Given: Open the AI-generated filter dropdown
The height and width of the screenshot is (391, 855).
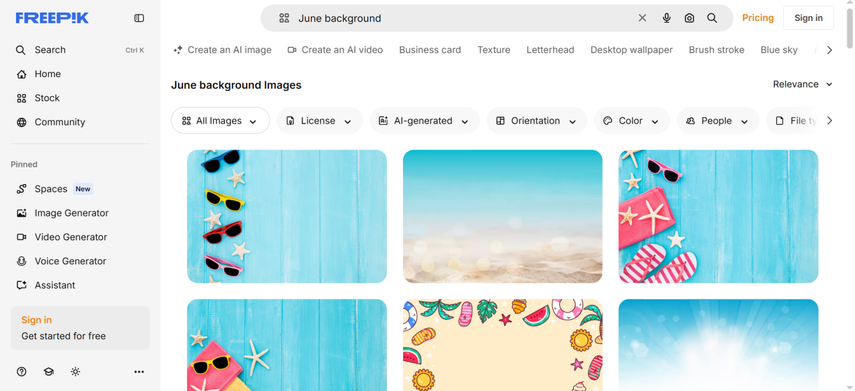Looking at the screenshot, I should point(424,121).
